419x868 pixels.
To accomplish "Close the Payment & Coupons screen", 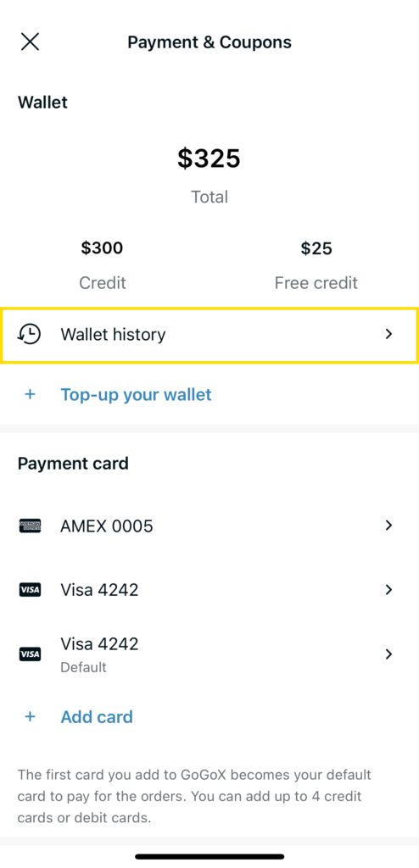I will (30, 42).
